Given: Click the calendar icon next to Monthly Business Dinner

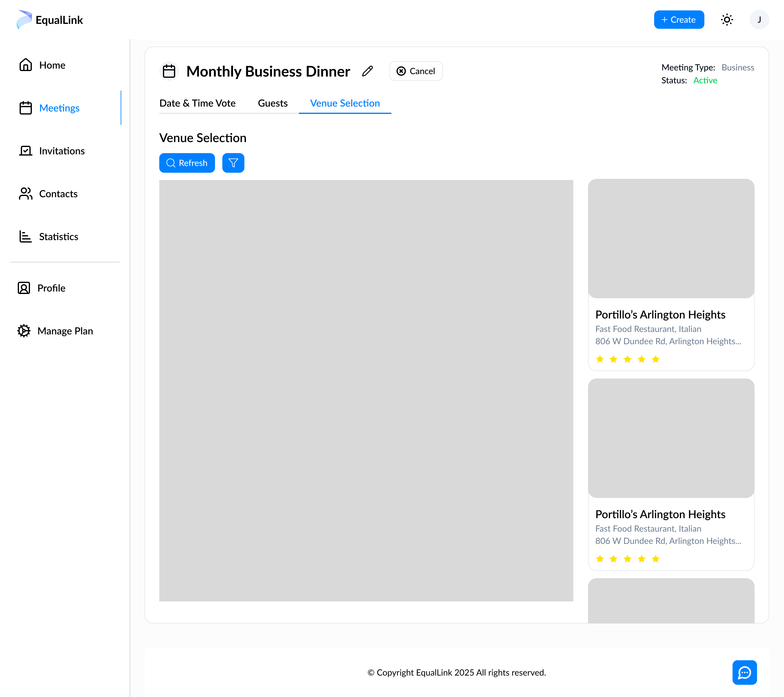Looking at the screenshot, I should (169, 71).
